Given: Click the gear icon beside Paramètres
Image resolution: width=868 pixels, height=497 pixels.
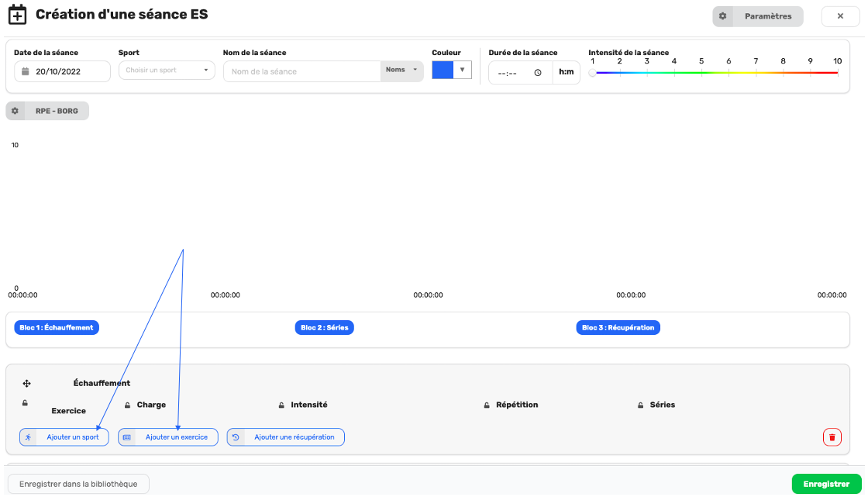Looking at the screenshot, I should 723,16.
